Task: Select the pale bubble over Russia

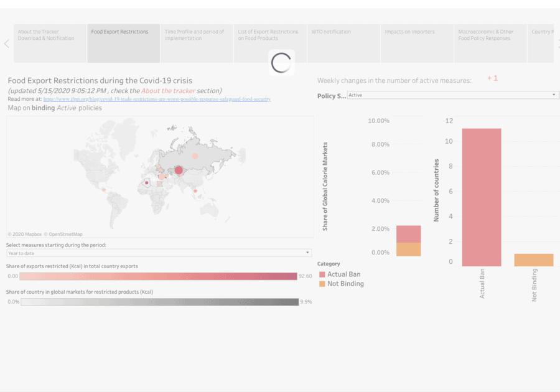Action: 195,156
